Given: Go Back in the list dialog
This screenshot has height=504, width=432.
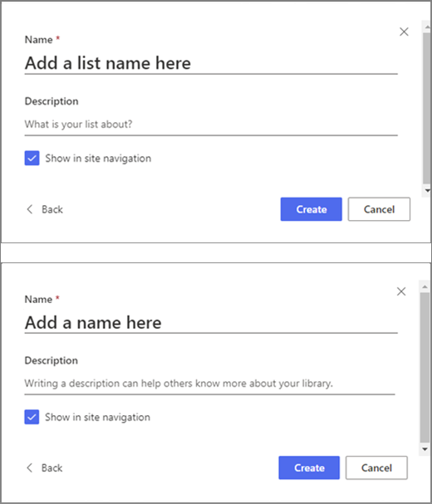Looking at the screenshot, I should (44, 209).
